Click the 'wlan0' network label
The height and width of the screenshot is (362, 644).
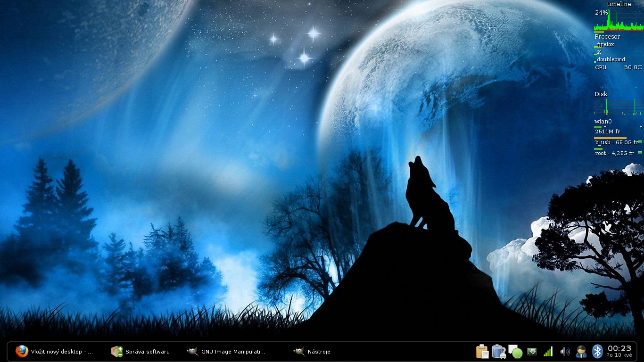[x=603, y=122]
